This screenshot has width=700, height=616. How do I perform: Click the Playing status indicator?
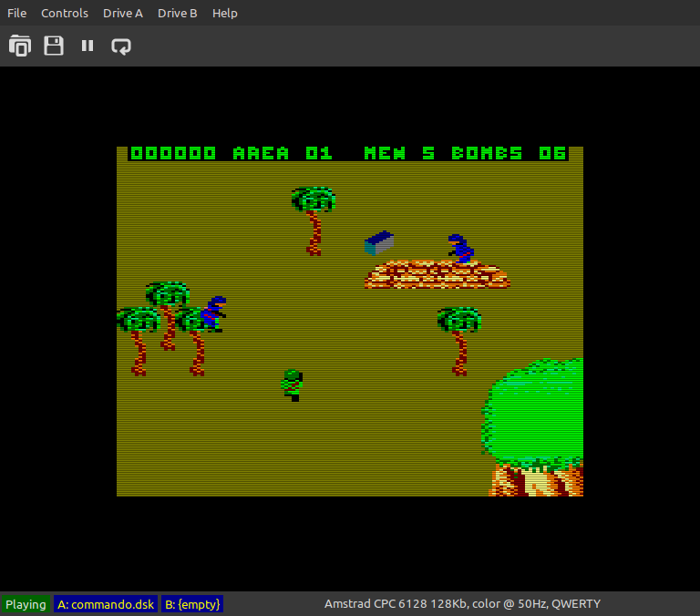tap(26, 604)
